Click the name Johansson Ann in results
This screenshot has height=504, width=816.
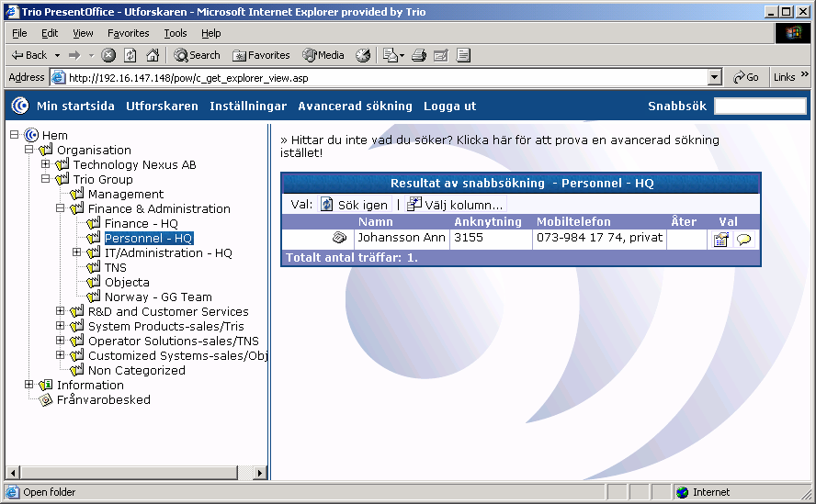(x=402, y=238)
